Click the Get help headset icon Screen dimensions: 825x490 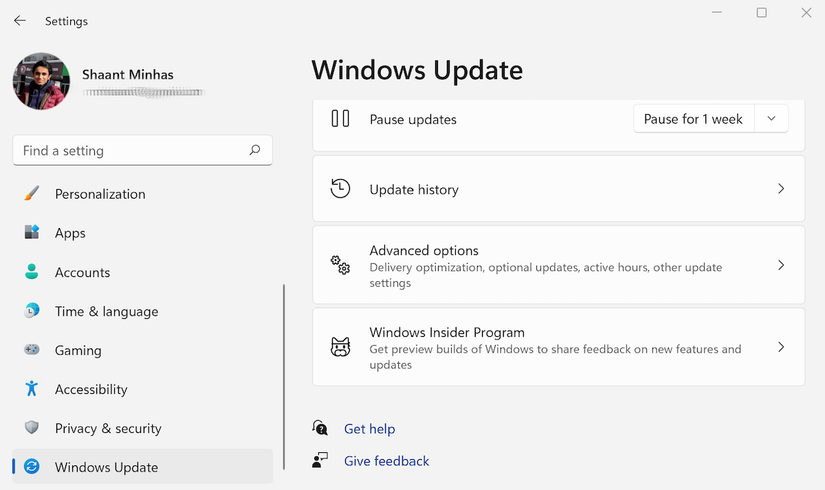320,428
